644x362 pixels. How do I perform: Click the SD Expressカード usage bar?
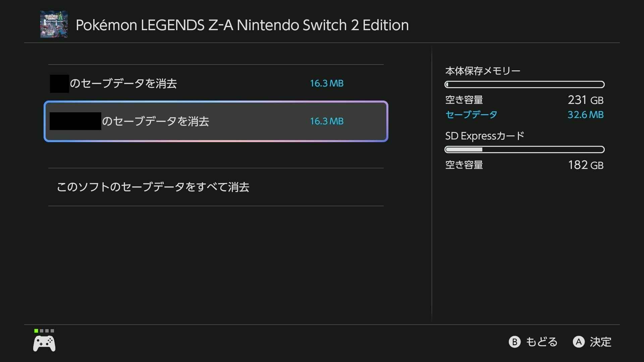click(524, 149)
